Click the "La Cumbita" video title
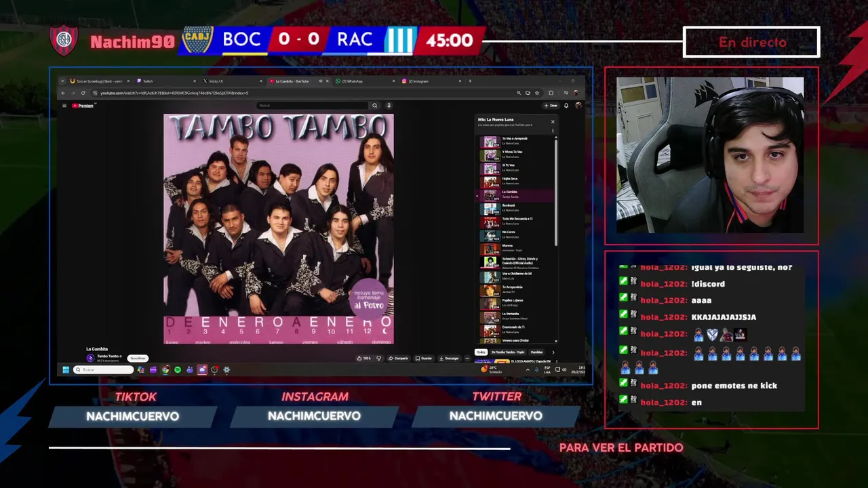The height and width of the screenshot is (488, 868). tap(97, 349)
